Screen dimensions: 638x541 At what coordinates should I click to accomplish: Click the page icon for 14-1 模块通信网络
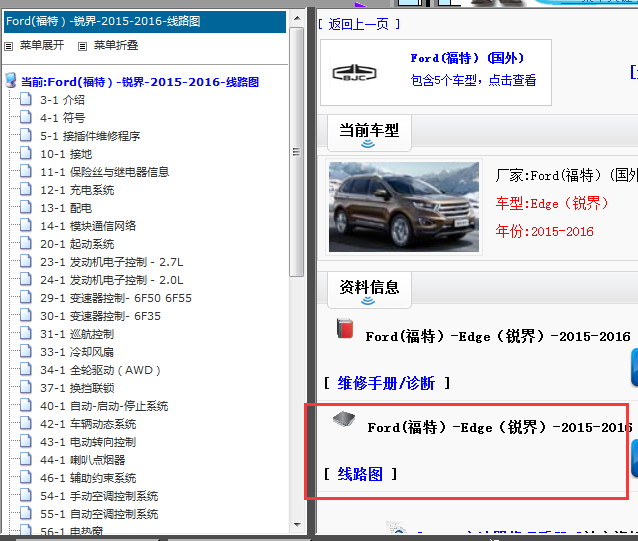pyautogui.click(x=26, y=226)
